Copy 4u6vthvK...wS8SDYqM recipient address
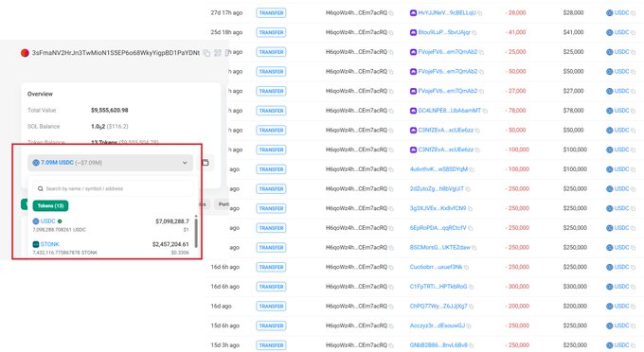The width and height of the screenshot is (644, 352). pyautogui.click(x=472, y=169)
